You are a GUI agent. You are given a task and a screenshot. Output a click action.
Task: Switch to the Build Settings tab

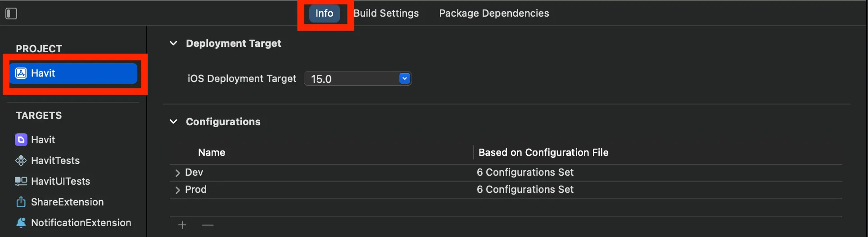point(386,14)
